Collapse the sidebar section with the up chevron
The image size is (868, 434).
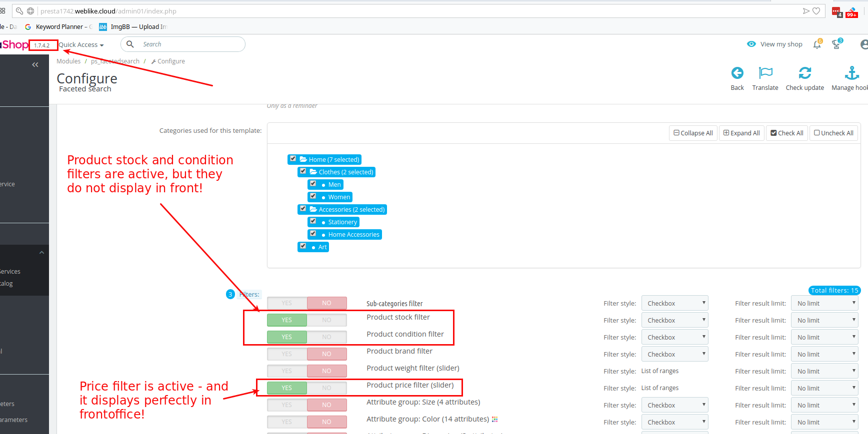[41, 253]
